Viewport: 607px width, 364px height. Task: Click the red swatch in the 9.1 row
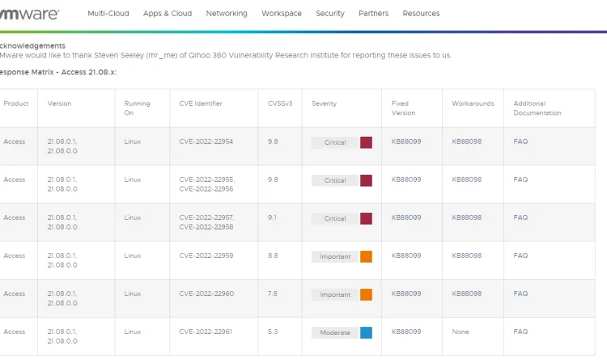366,218
